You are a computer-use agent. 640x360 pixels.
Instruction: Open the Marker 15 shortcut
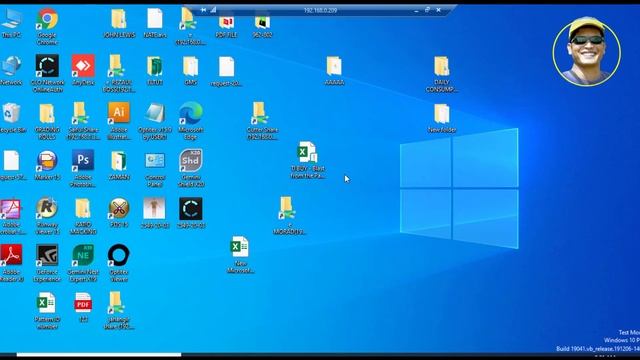[47, 161]
